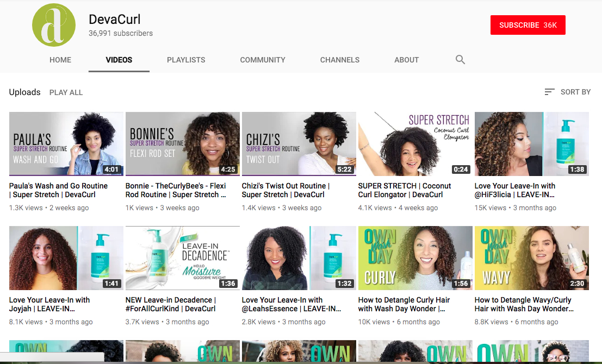Open the 1:41 Joyjah Leave-In thumbnail
Screen dimensions: 602x364
[66, 258]
